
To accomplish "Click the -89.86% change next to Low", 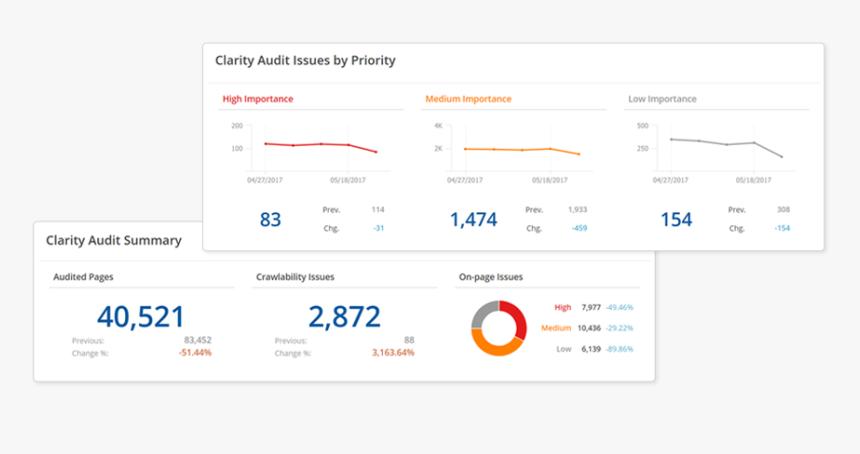I will (619, 349).
